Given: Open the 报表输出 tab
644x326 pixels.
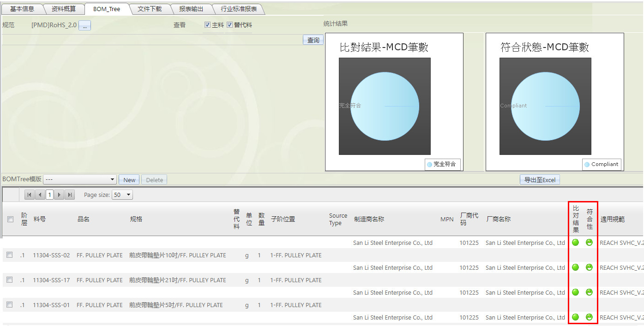Looking at the screenshot, I should click(191, 9).
